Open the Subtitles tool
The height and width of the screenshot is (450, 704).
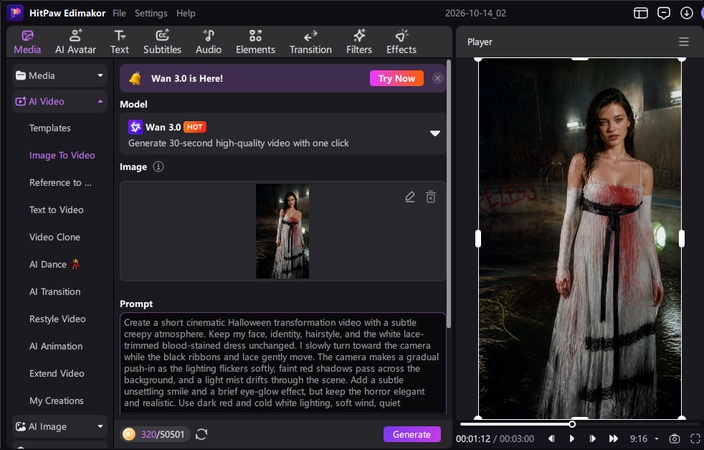click(162, 42)
